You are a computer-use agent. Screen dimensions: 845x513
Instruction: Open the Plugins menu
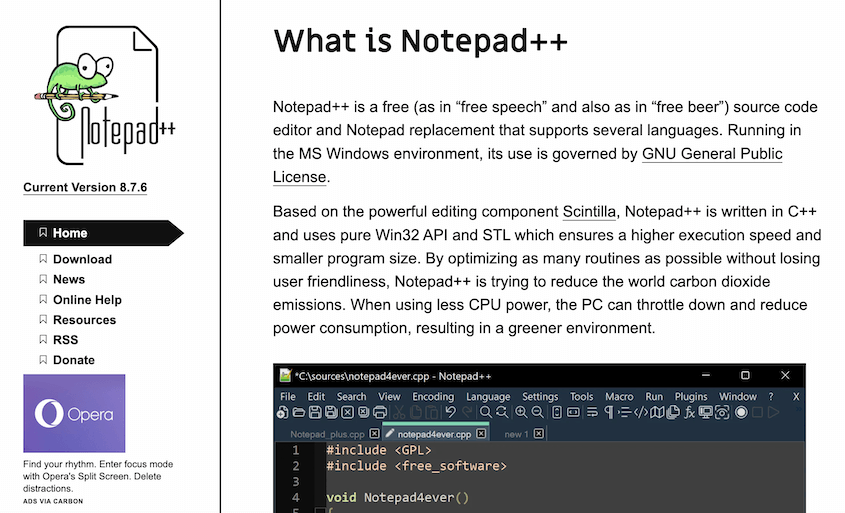point(691,397)
